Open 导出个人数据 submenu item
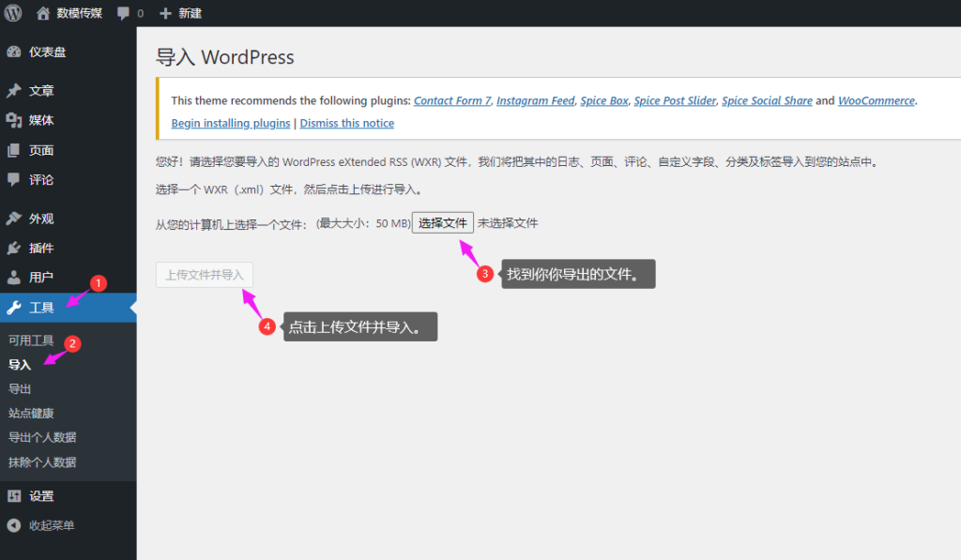961x560 pixels. (42, 437)
